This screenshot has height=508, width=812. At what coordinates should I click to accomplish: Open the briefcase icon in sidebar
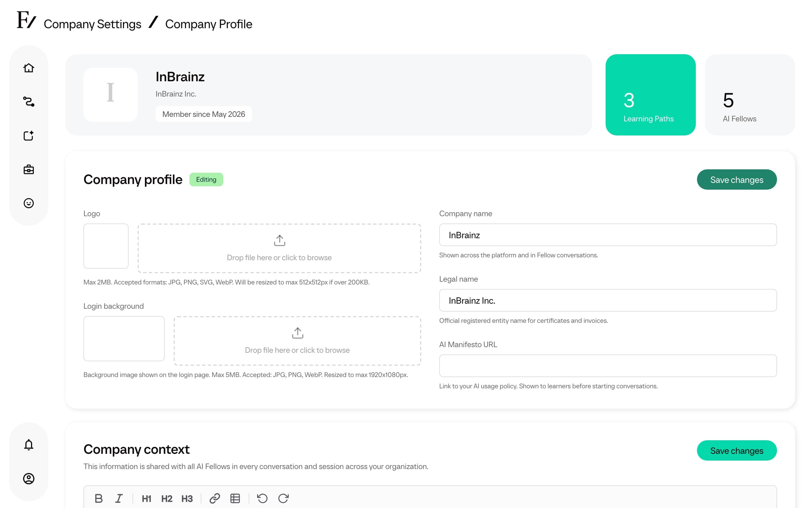(x=28, y=169)
